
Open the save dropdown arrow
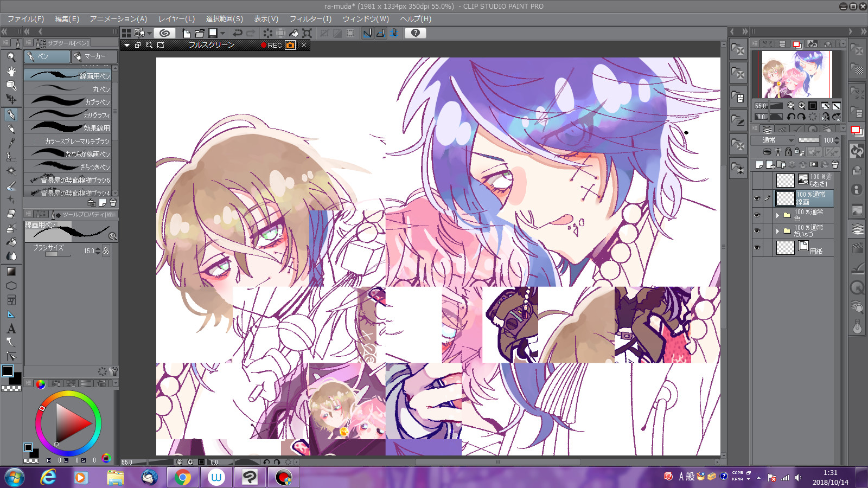222,33
